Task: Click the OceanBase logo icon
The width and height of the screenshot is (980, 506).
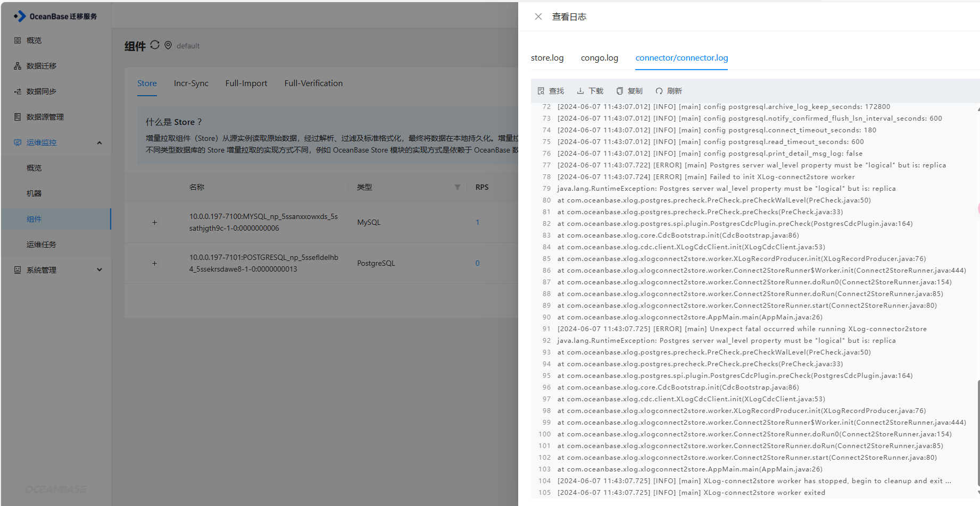Action: pyautogui.click(x=20, y=16)
